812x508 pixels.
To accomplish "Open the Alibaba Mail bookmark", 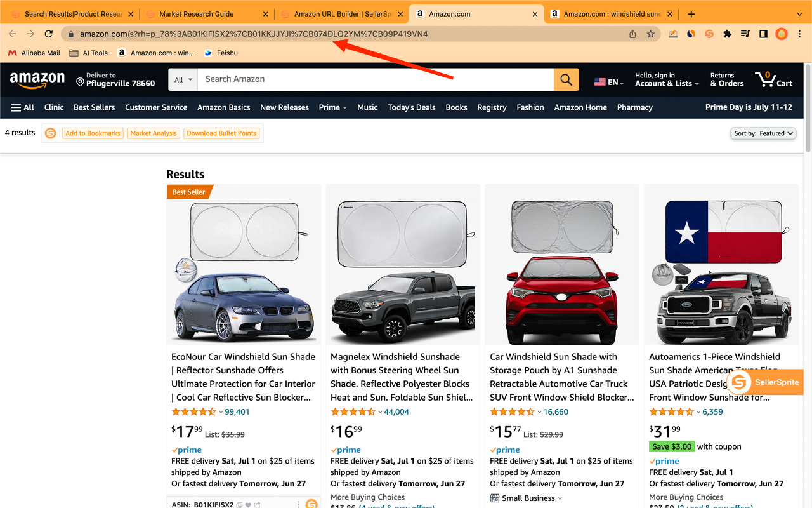I will pos(34,53).
